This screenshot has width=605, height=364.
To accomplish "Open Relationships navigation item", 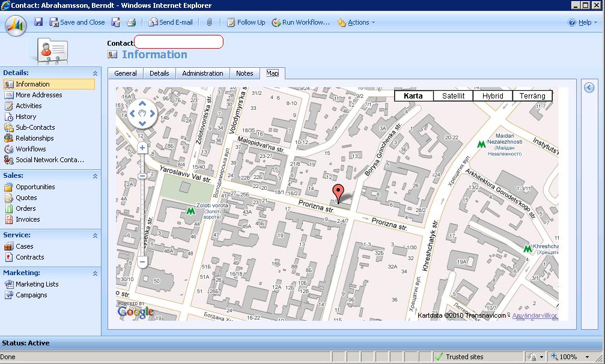I will coord(29,138).
